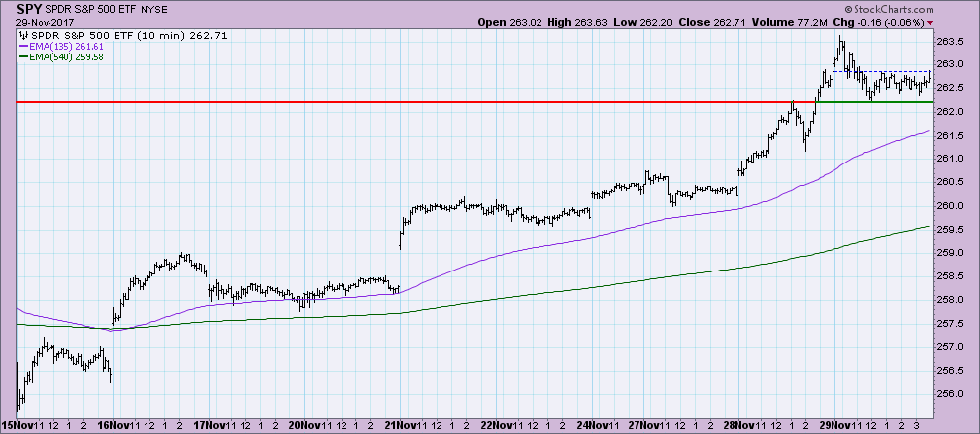Click the 259.5 price axis label
The width and height of the screenshot is (980, 434).
point(949,230)
